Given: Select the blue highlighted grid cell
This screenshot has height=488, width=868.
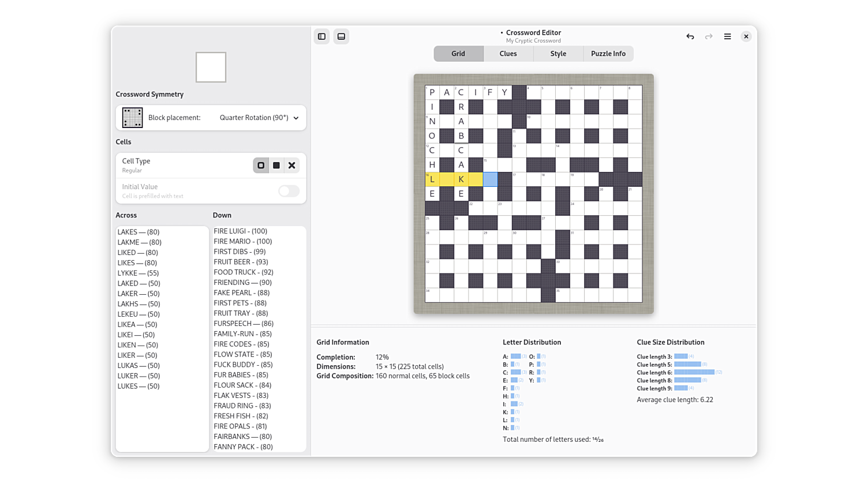Looking at the screenshot, I should point(490,179).
